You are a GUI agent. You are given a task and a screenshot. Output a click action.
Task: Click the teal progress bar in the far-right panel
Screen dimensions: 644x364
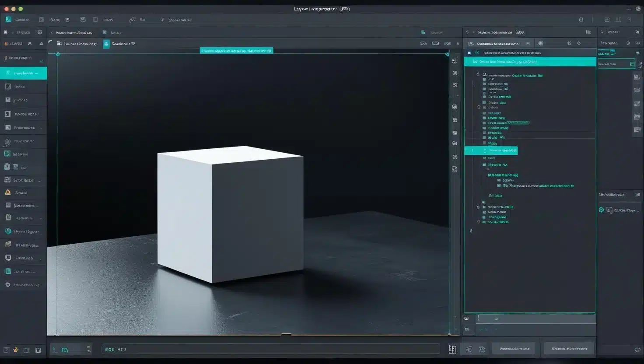click(x=606, y=51)
